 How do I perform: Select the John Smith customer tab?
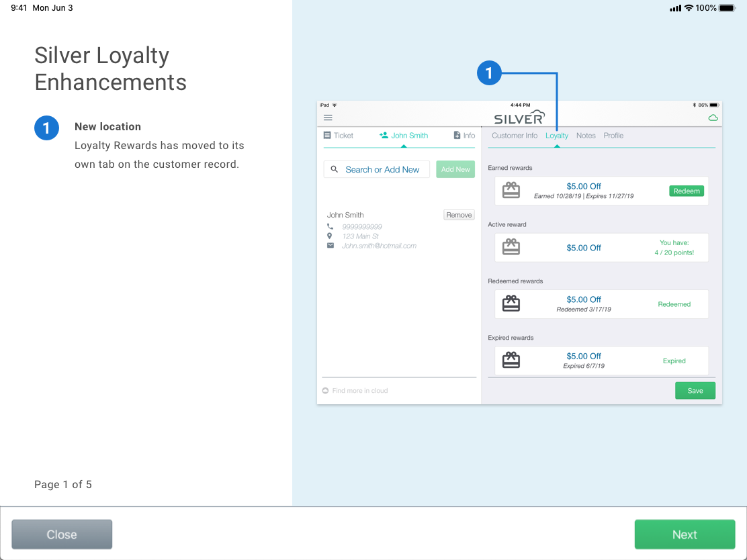[x=404, y=136]
